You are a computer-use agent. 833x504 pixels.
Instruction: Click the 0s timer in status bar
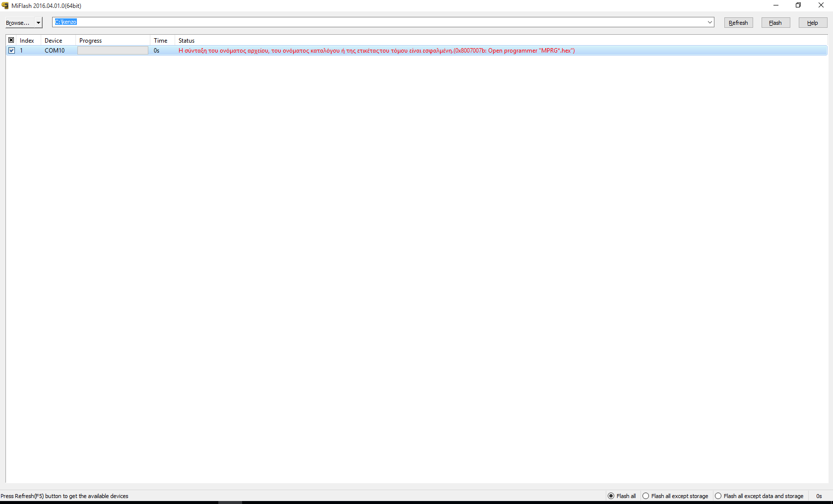pyautogui.click(x=819, y=496)
